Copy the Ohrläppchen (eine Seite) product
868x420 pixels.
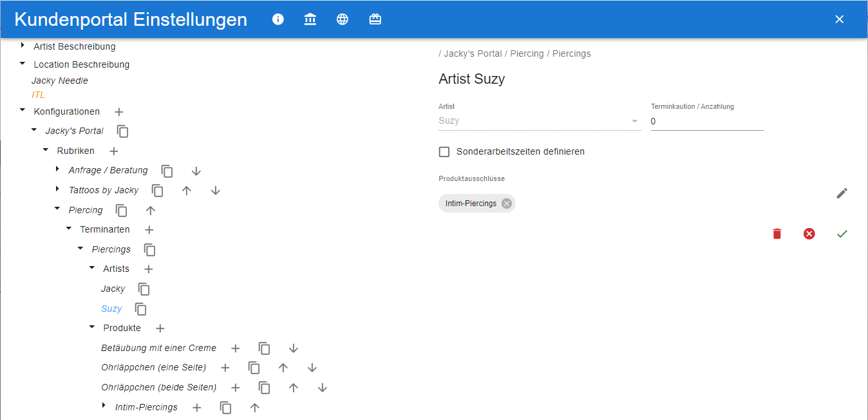tap(254, 368)
